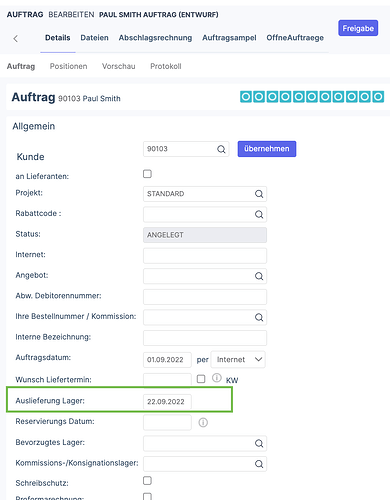The image size is (390, 500).
Task: Click the back arrow icon
Action: [x=15, y=38]
